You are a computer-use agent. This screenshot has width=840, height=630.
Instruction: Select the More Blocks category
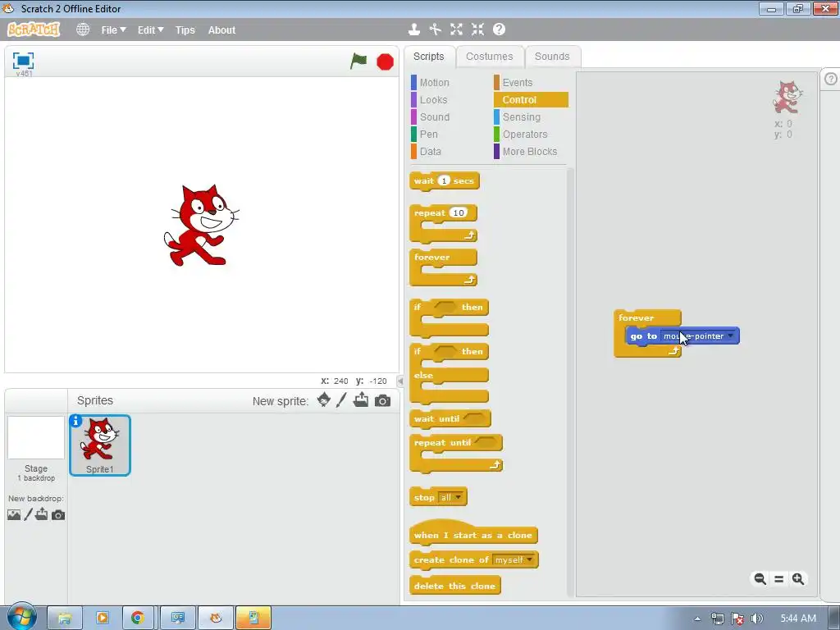529,151
